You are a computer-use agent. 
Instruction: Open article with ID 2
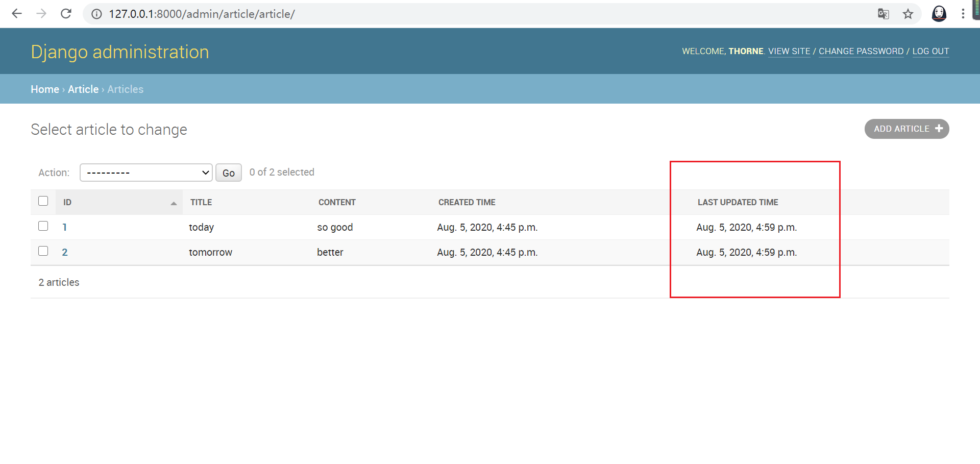coord(65,252)
